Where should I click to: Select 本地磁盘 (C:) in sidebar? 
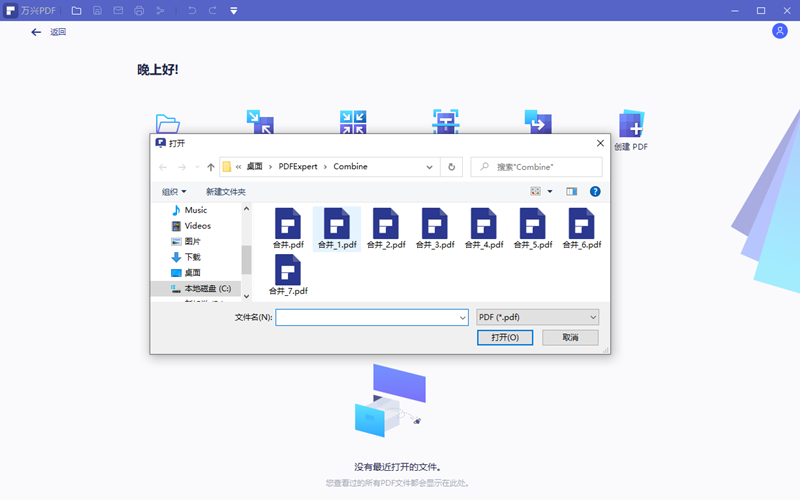coord(206,288)
